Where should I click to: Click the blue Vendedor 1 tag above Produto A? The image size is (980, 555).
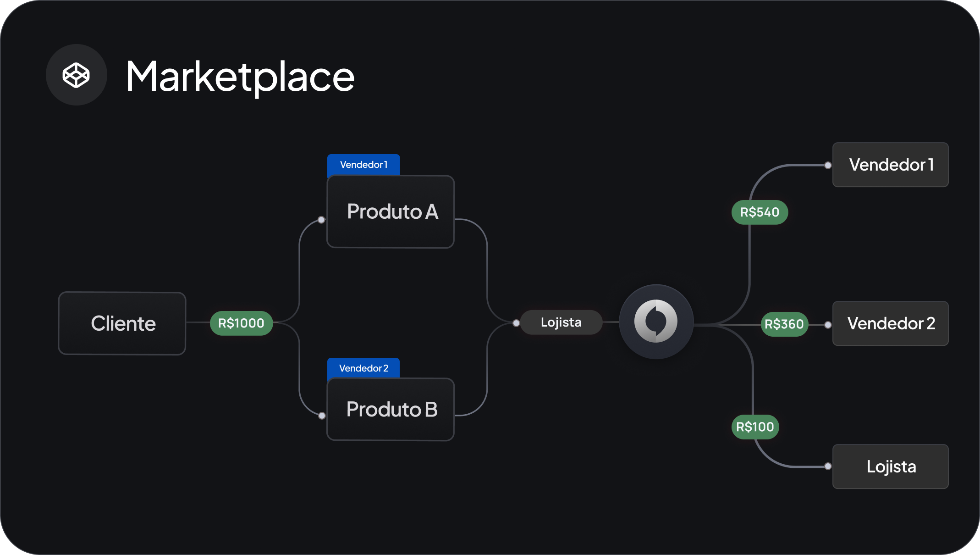click(363, 165)
